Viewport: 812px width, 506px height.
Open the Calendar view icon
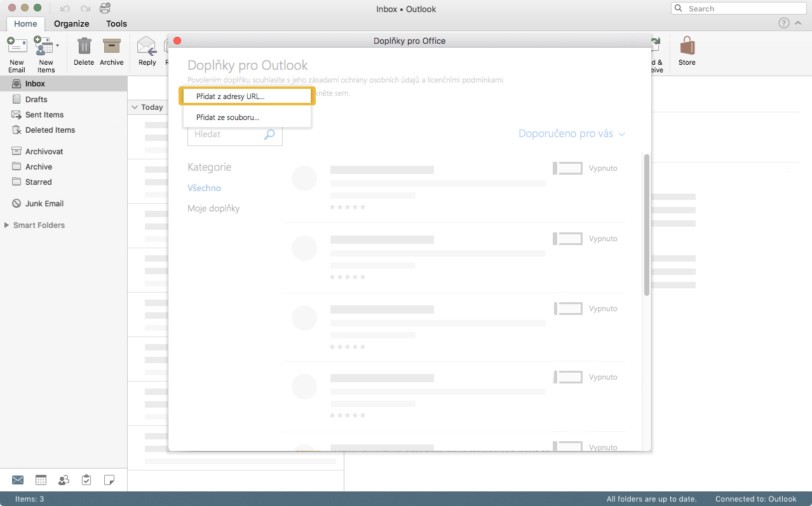tap(41, 480)
